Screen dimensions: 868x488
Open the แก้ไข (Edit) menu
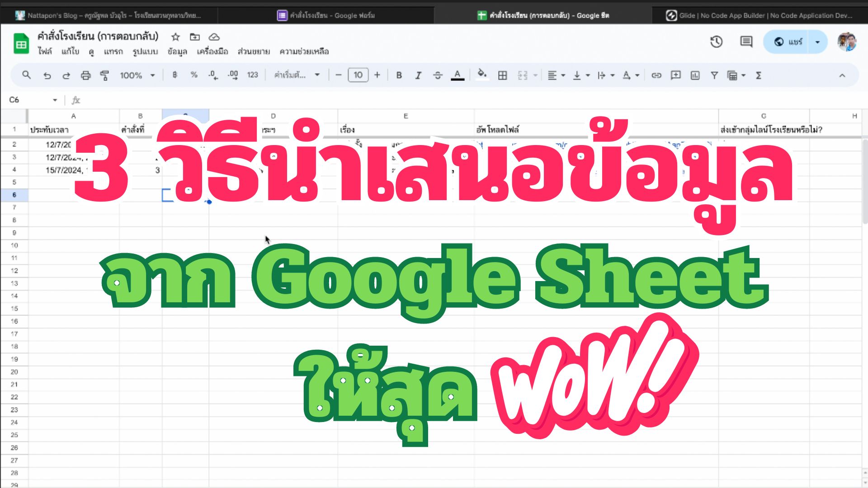70,52
